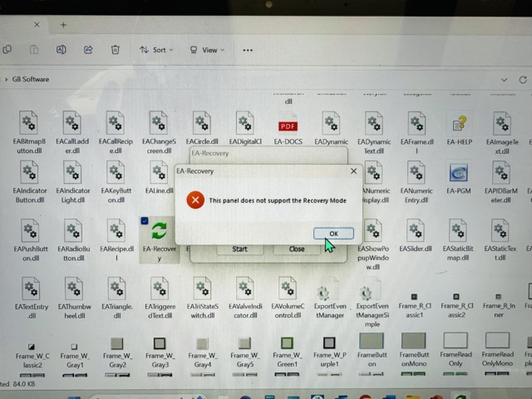Select the EA-PGM application icon

click(x=459, y=178)
